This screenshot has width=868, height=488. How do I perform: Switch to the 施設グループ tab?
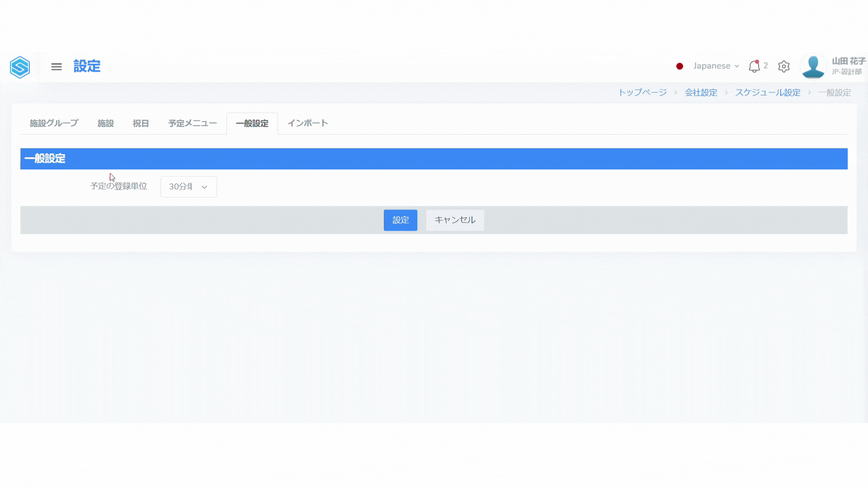click(54, 123)
